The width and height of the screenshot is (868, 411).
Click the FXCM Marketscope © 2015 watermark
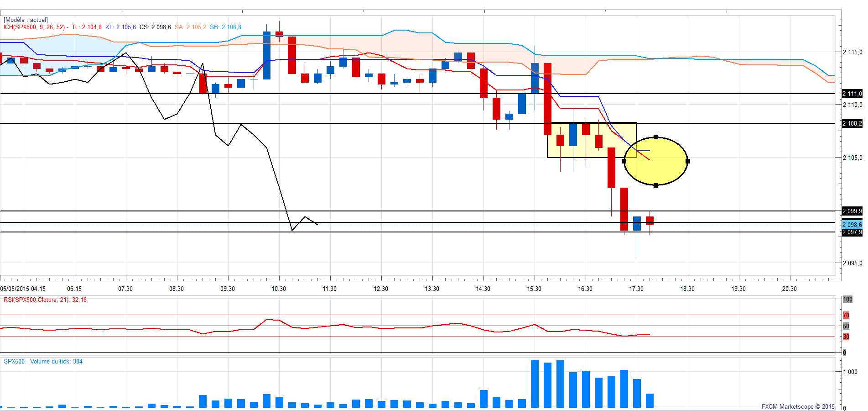[798, 406]
